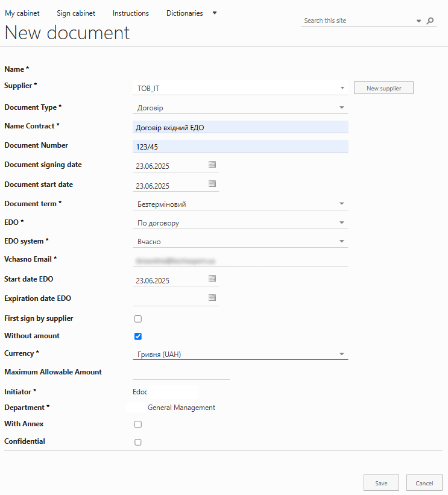Edit the Name Contract field

(x=240, y=127)
